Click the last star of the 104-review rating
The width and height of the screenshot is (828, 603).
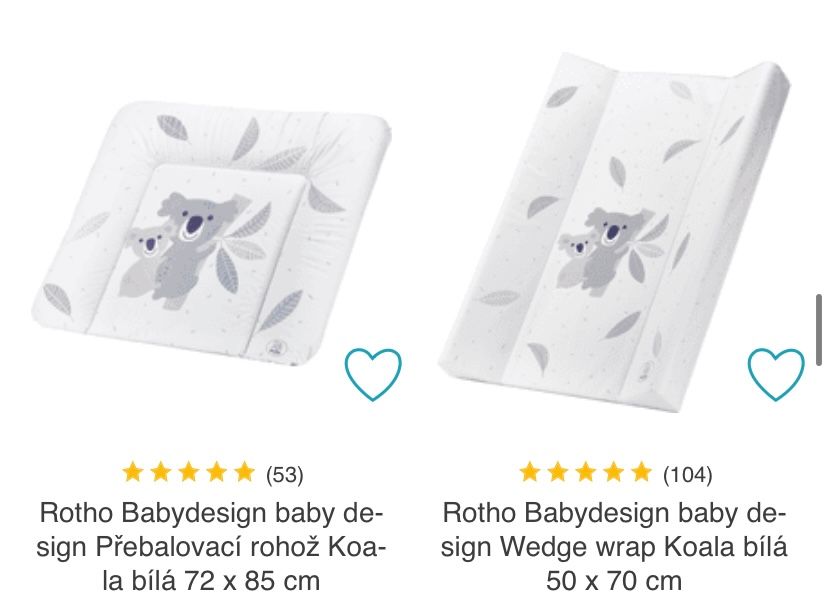pos(641,472)
